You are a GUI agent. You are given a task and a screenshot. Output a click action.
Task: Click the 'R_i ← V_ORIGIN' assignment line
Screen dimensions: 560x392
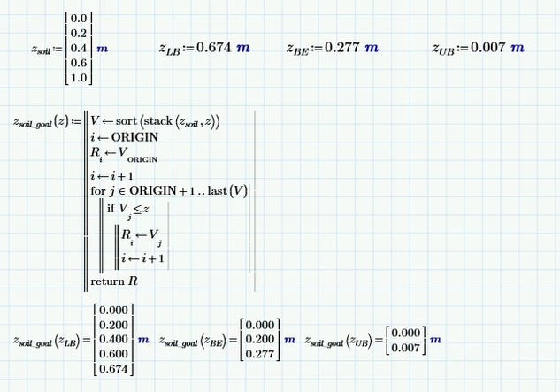click(x=124, y=155)
